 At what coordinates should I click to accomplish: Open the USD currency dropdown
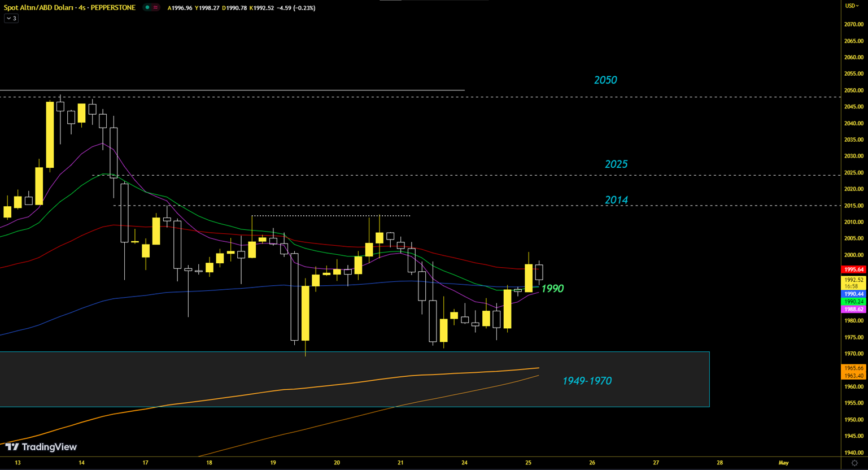tap(851, 6)
